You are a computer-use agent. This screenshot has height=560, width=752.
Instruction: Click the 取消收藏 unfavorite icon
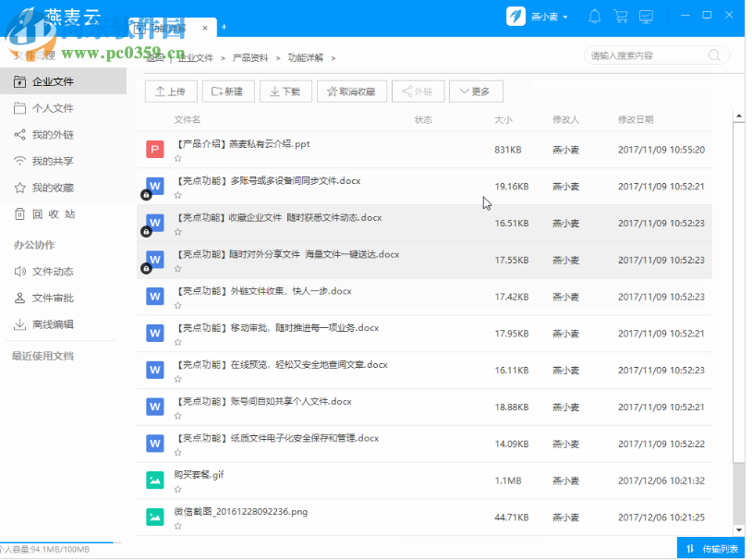click(332, 91)
